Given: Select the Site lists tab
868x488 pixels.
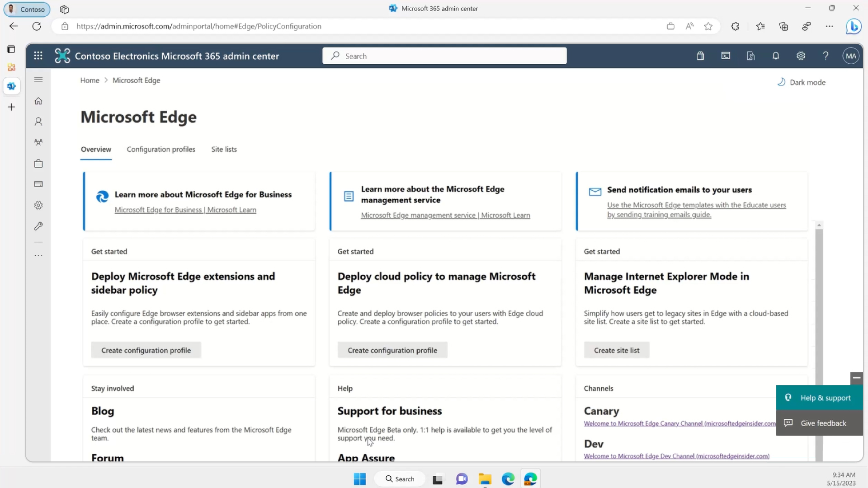Looking at the screenshot, I should (224, 149).
